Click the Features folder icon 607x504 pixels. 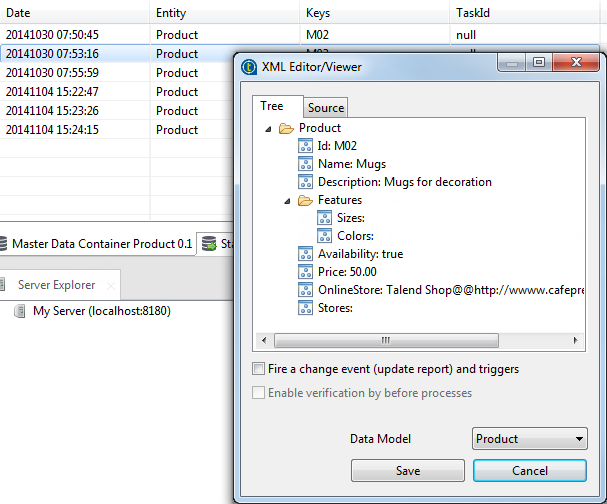[x=306, y=200]
